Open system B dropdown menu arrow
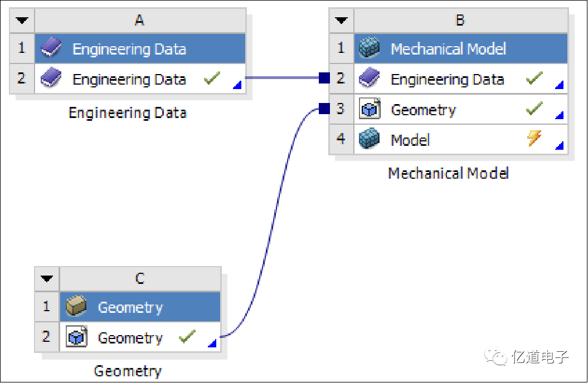Viewport: 588px width, 383px height. pos(341,21)
